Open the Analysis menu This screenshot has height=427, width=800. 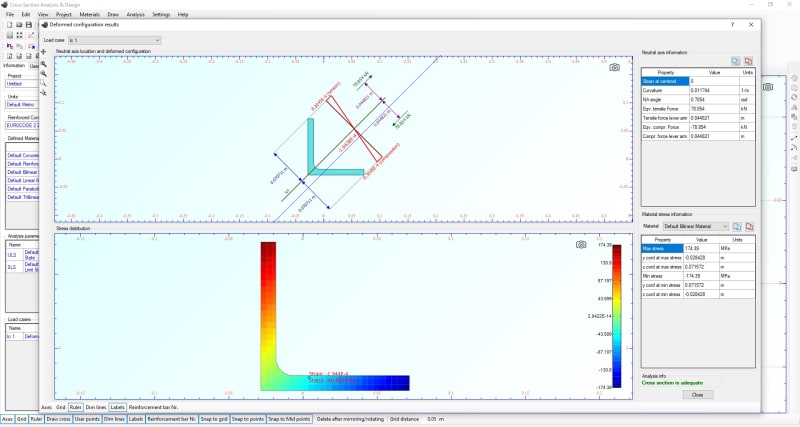[x=135, y=14]
